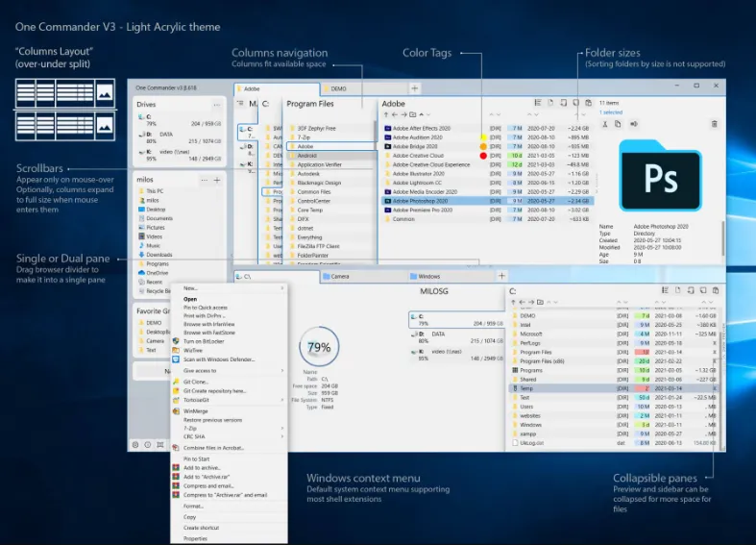The height and width of the screenshot is (545, 756).
Task: Click forward arrow in lower C: pane
Action: tap(531, 302)
